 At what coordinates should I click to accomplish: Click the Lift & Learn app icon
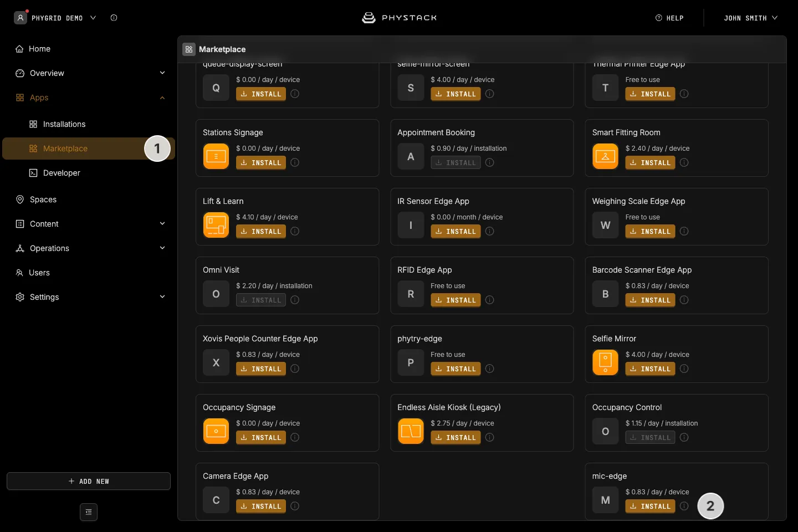click(216, 225)
